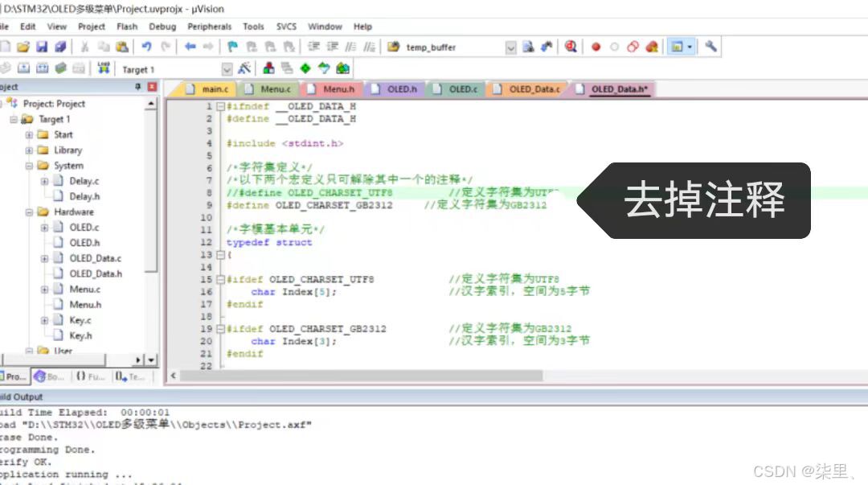Screen dimensions: 868x485
Task: Select Menu.h in project tree
Action: click(85, 305)
